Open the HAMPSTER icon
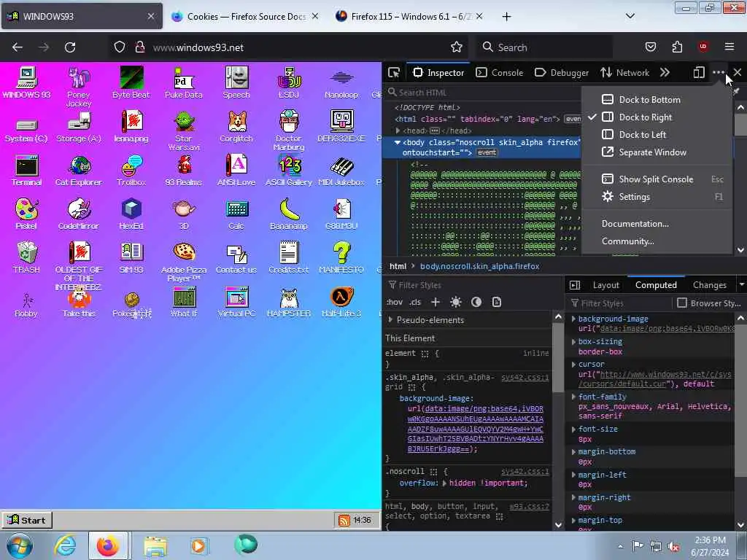This screenshot has height=560, width=747. point(289,301)
